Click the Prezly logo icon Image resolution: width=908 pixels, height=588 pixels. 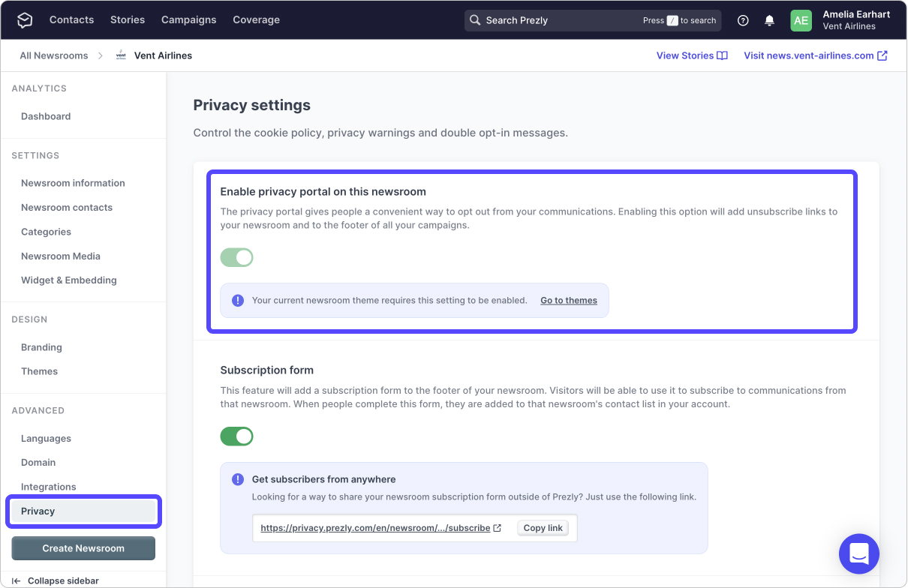pyautogui.click(x=25, y=20)
